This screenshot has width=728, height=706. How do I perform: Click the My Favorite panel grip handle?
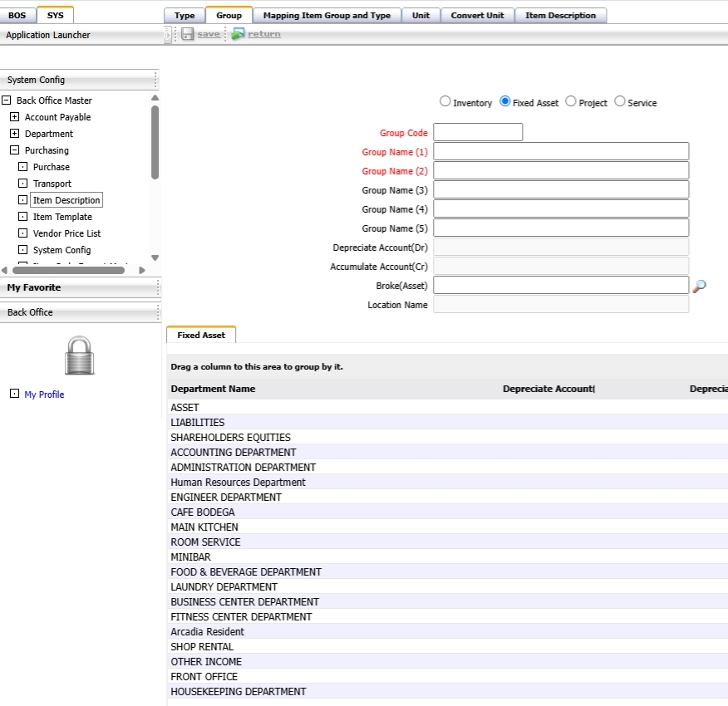(156, 287)
